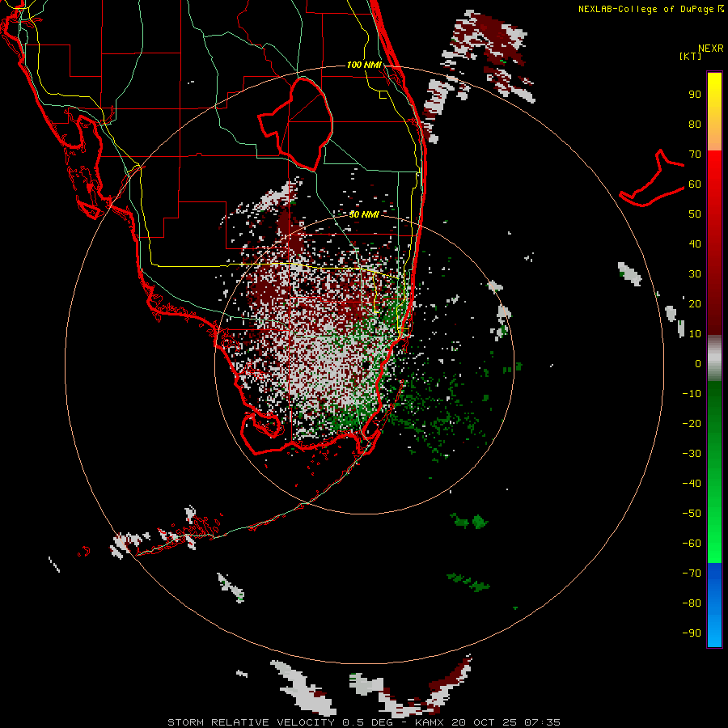Click the Lake Okeechobee outline on map

(x=296, y=124)
